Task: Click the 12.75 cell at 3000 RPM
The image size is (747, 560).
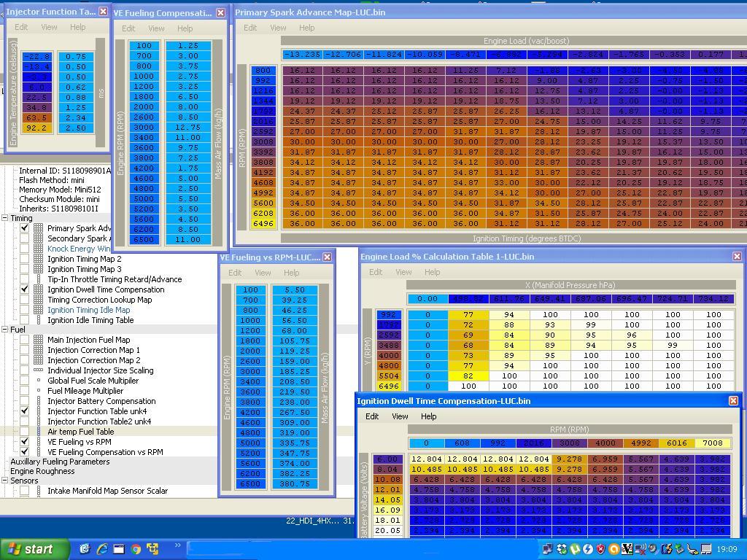Action: click(187, 127)
